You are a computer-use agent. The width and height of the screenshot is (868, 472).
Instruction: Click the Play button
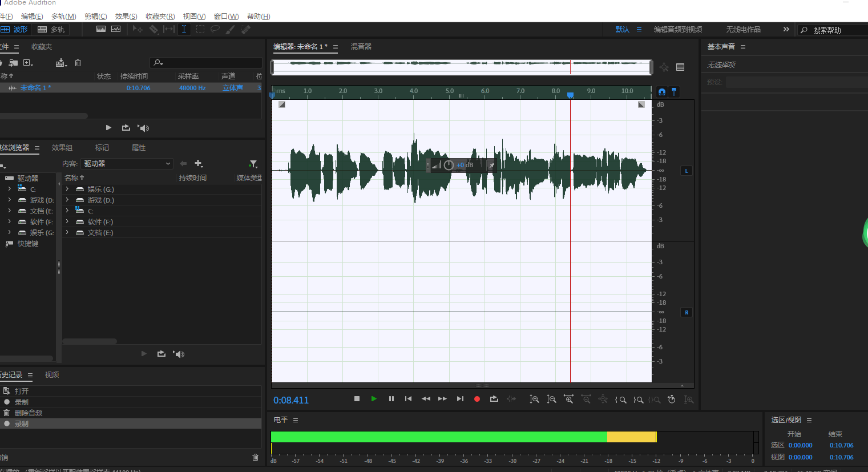pos(374,399)
